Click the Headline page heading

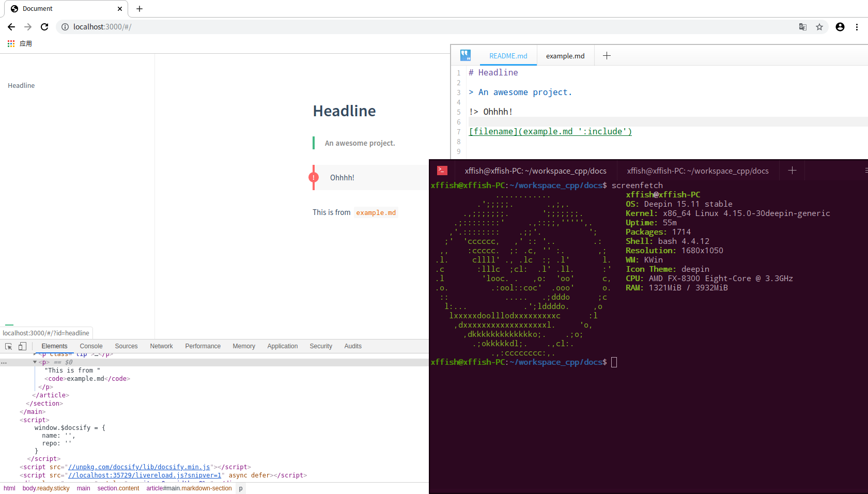[344, 111]
